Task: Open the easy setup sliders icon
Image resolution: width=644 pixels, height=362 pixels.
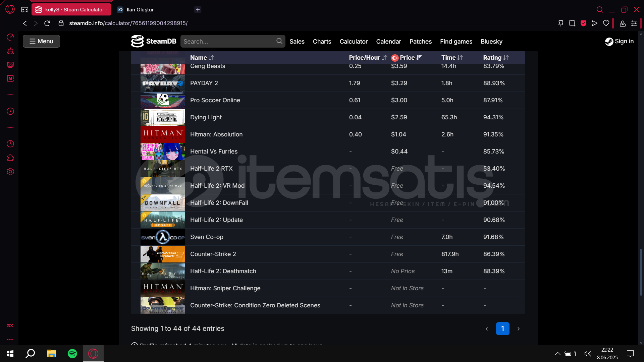Action: tap(634, 23)
